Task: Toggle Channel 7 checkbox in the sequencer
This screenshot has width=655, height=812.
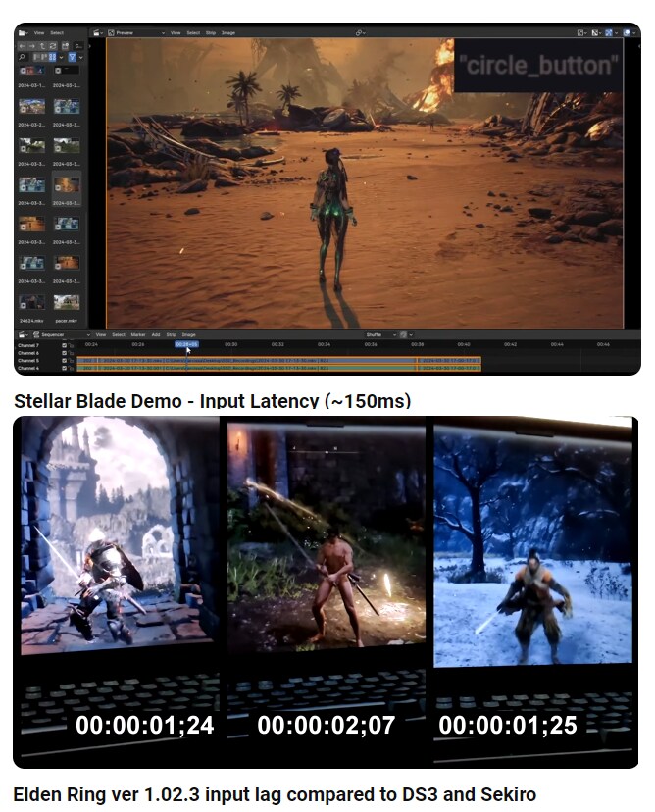Action: tap(65, 345)
